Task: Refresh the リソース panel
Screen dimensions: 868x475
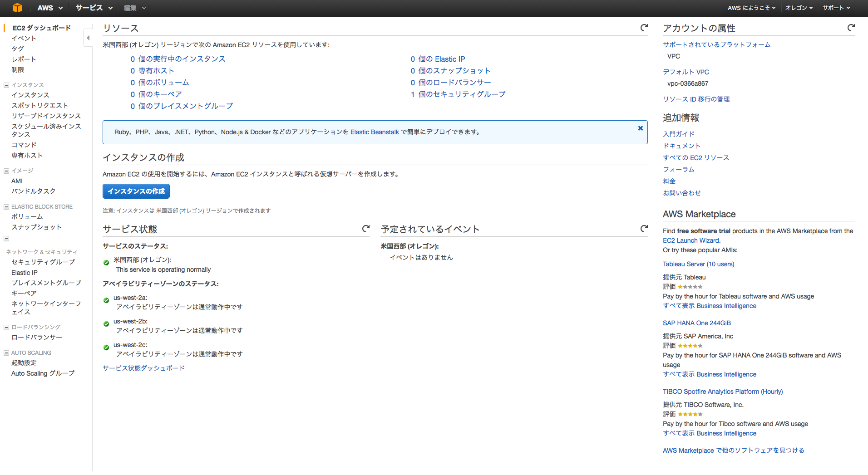Action: 644,28
